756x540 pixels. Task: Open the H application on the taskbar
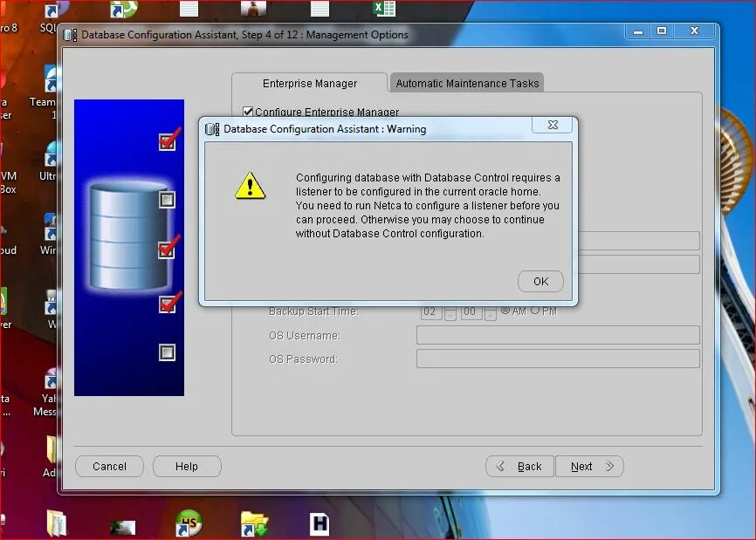(320, 523)
